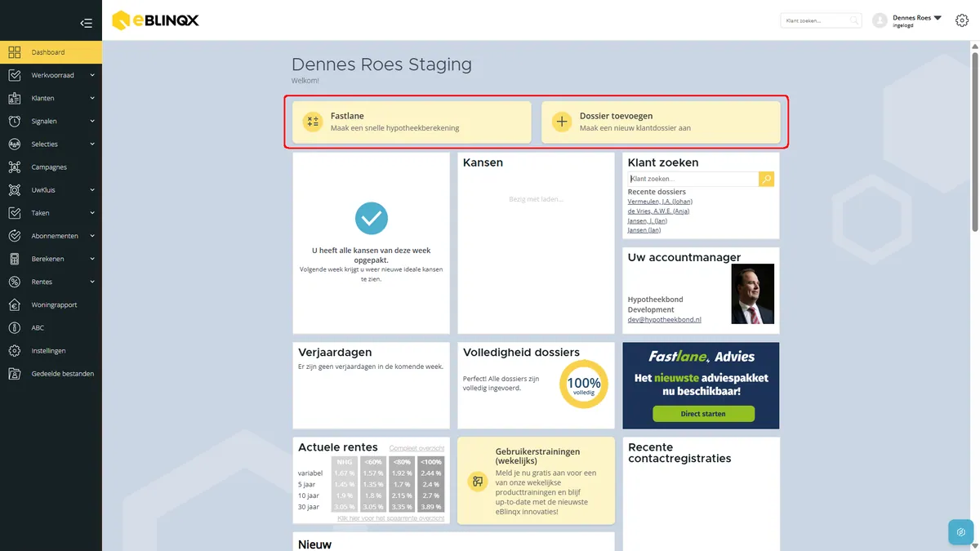Image resolution: width=980 pixels, height=551 pixels.
Task: Open settings via top-right gear icon
Action: 962,21
